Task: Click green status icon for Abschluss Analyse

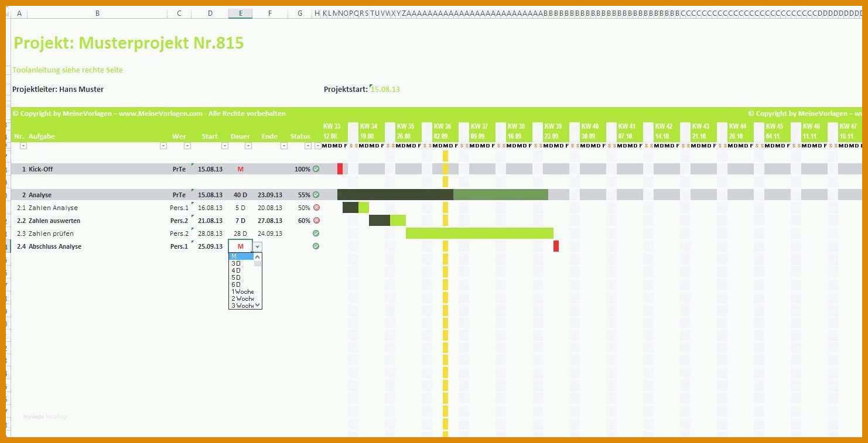Action: click(316, 246)
